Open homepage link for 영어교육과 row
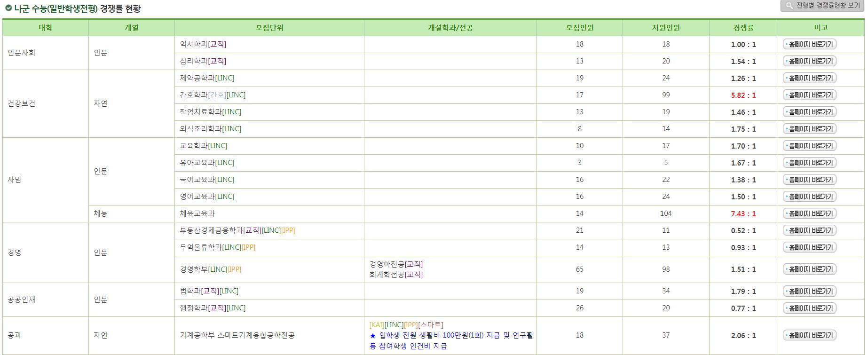The height and width of the screenshot is (355, 868). click(809, 197)
